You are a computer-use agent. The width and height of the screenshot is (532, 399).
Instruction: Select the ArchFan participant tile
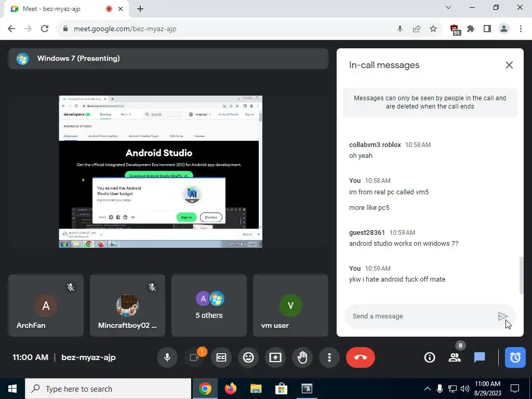click(x=46, y=305)
